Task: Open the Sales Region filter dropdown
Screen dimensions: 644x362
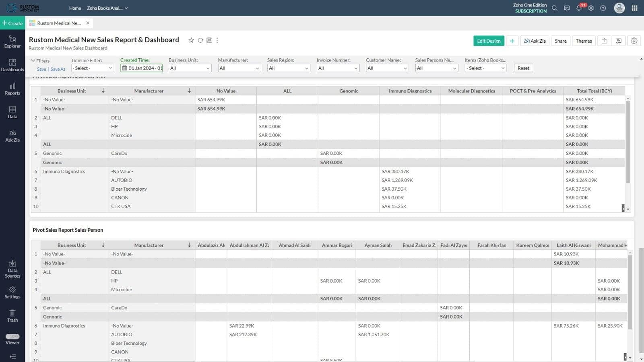Action: (x=289, y=68)
